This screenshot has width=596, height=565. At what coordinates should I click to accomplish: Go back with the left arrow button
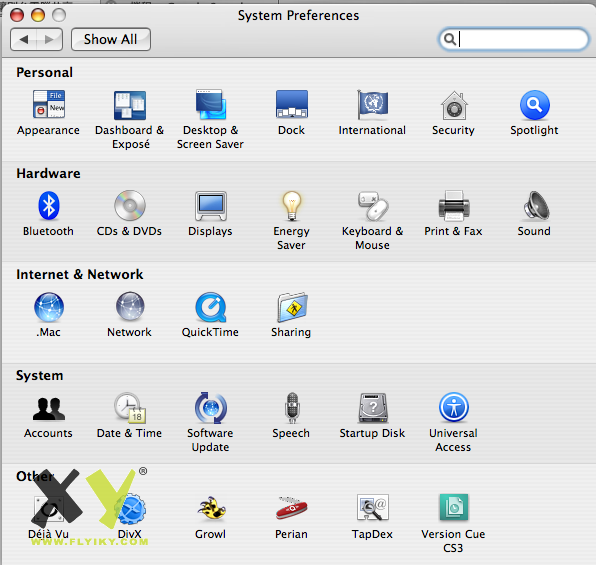tap(24, 39)
